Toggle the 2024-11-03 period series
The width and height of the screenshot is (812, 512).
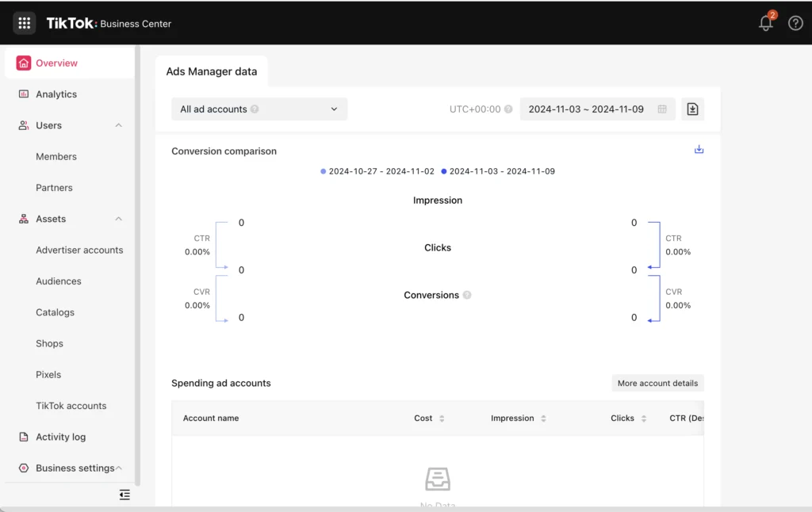click(x=503, y=171)
